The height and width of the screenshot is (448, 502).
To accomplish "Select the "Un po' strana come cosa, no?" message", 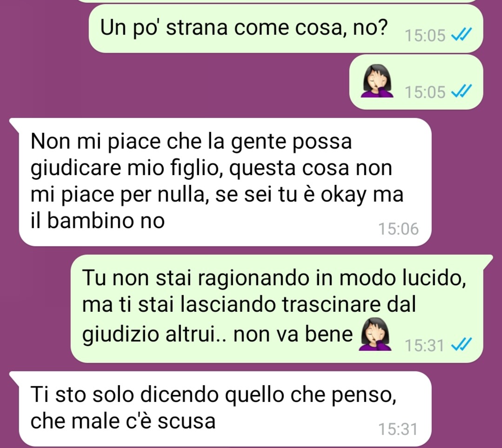I will point(286,28).
